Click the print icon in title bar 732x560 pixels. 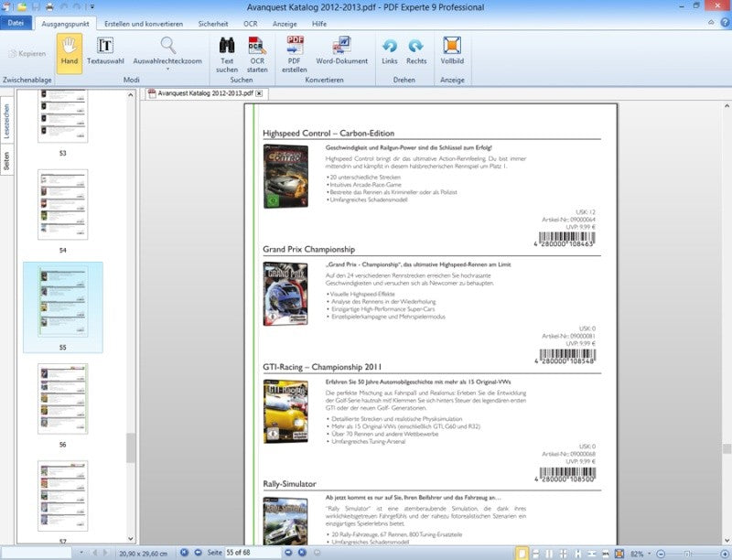coord(49,7)
